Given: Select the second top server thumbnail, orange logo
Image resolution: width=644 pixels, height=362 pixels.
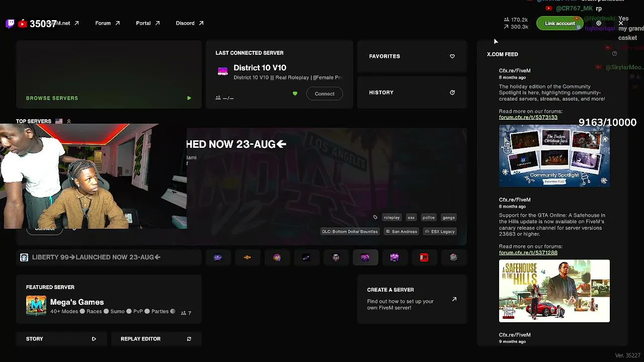Looking at the screenshot, I should pos(247,257).
